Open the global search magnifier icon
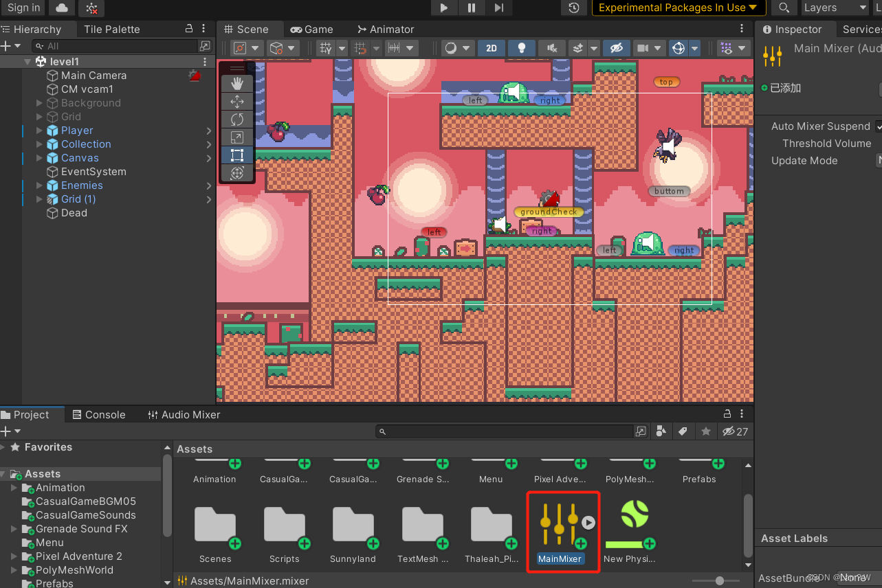The image size is (882, 588). click(784, 8)
